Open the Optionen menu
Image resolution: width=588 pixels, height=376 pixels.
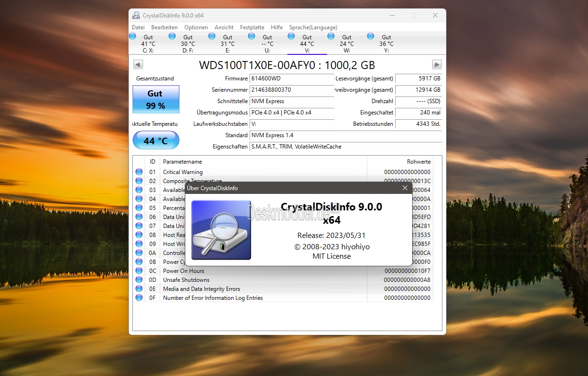(196, 27)
